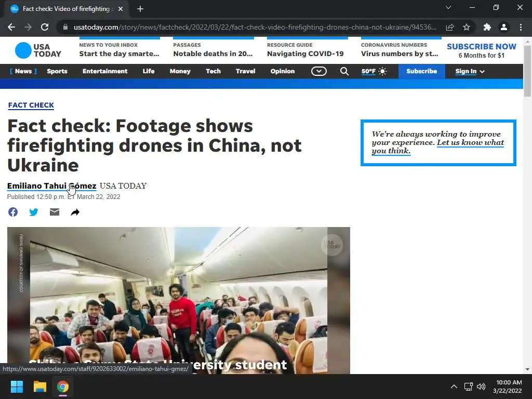Open the Travel section
Image resolution: width=532 pixels, height=399 pixels.
pyautogui.click(x=245, y=71)
